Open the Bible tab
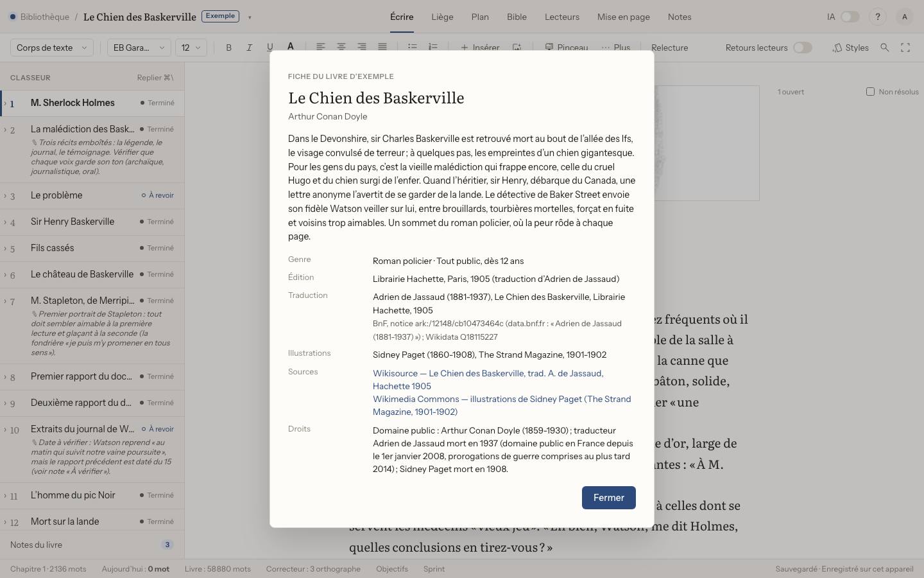Screen dimensions: 924x578 pyautogui.click(x=517, y=17)
